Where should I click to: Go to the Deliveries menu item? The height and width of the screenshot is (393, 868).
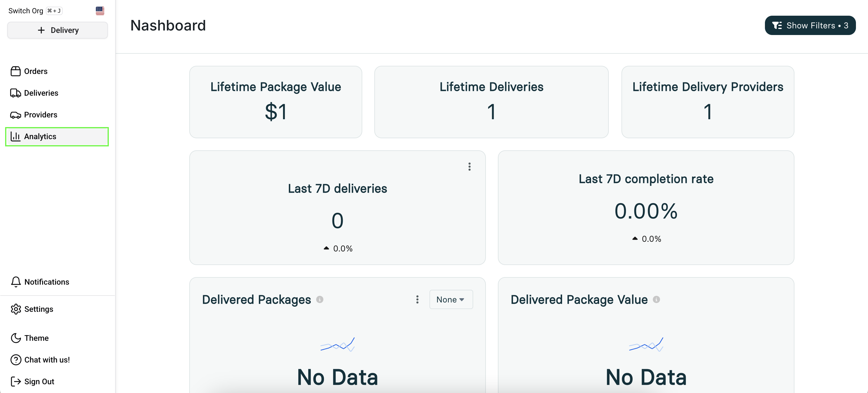pyautogui.click(x=41, y=93)
